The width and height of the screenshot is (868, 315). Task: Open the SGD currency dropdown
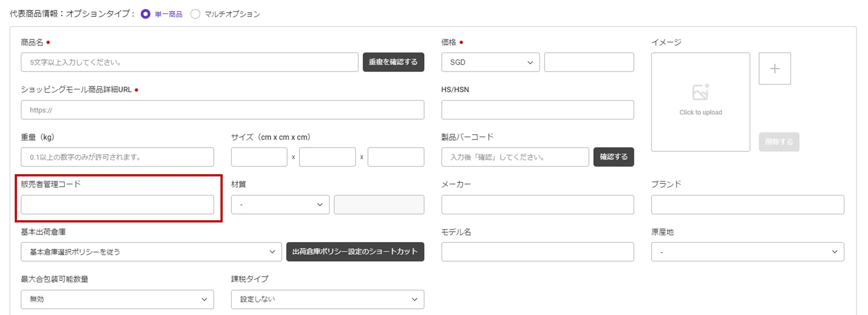[490, 62]
